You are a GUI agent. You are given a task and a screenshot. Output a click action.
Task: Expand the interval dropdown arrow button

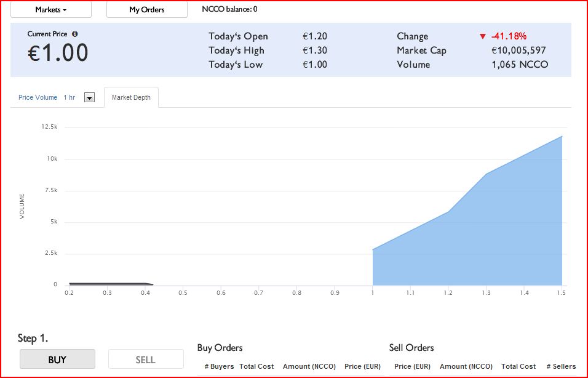point(89,98)
